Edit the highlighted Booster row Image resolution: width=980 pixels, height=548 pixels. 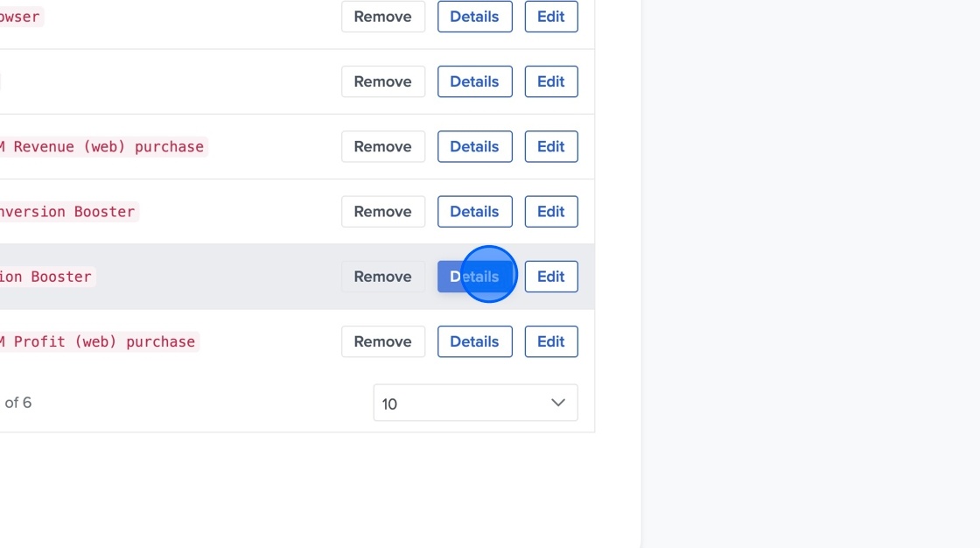(550, 276)
